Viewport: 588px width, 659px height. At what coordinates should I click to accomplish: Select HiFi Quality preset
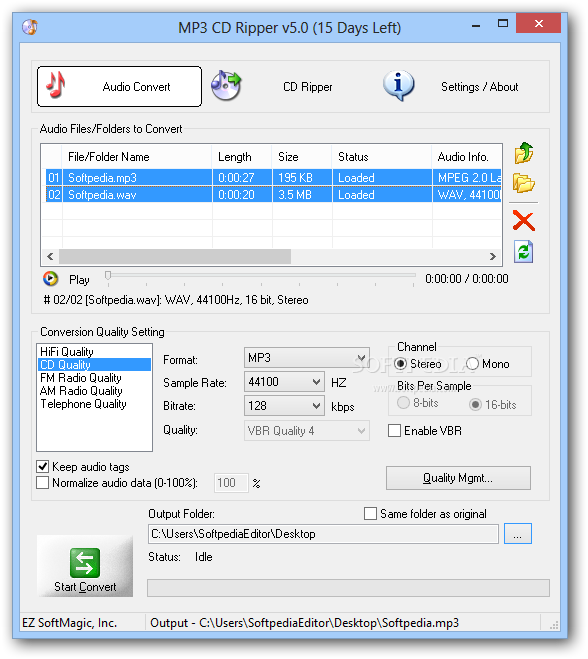click(x=94, y=352)
